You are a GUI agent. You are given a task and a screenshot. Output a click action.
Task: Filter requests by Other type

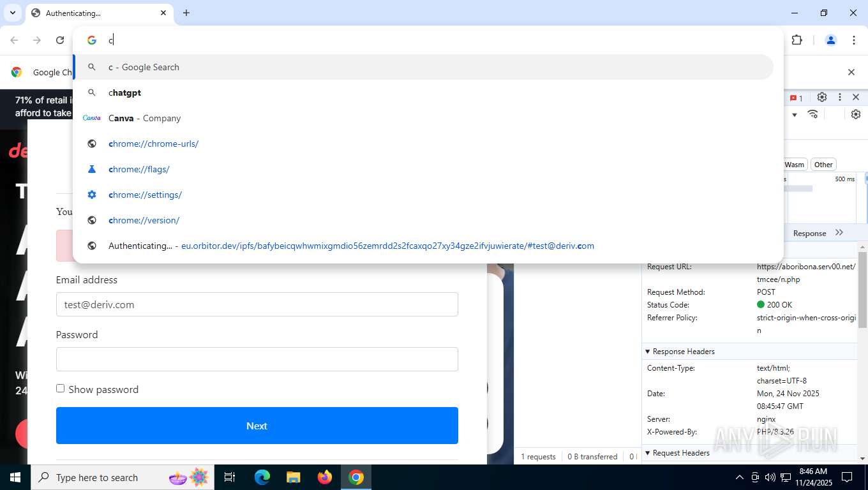[x=823, y=165]
